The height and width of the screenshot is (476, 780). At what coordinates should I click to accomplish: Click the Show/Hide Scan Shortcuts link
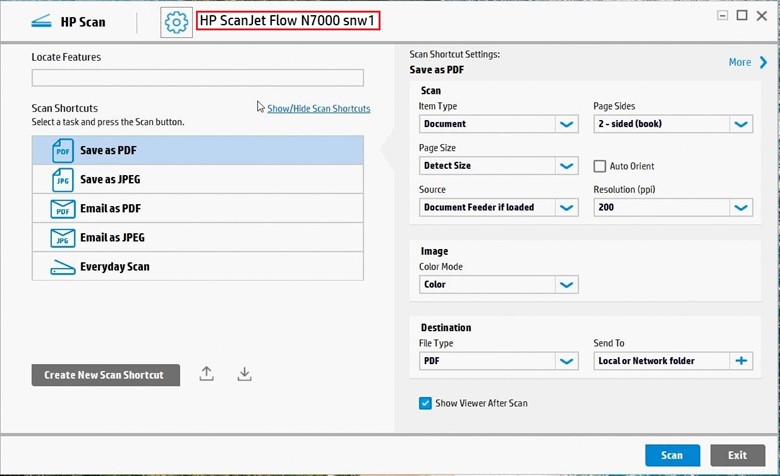318,109
